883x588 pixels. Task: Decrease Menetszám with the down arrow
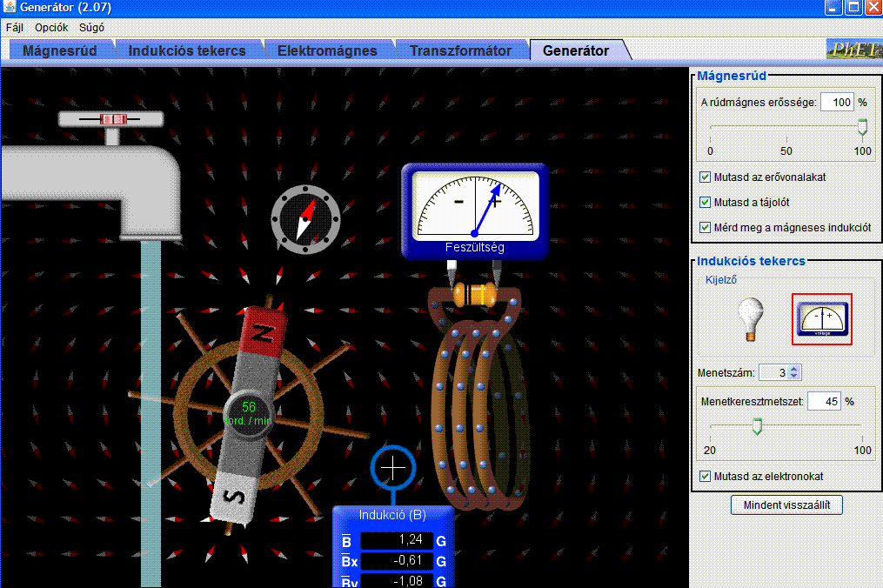click(793, 377)
